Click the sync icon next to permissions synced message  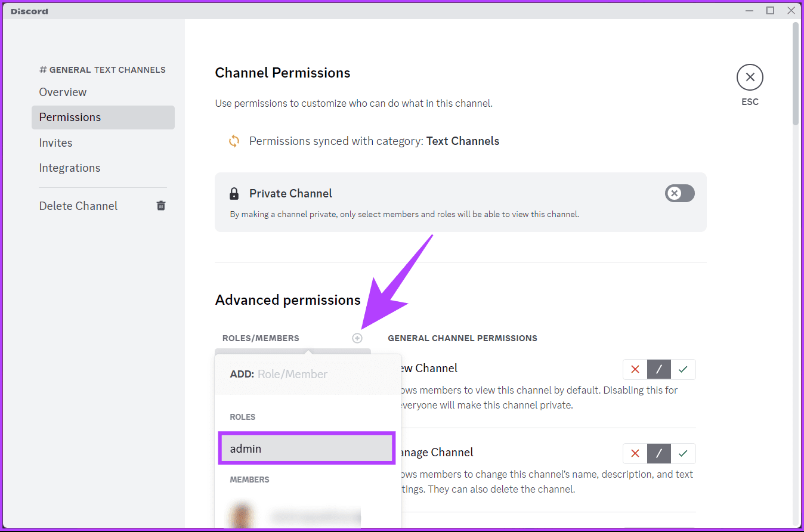pos(234,141)
